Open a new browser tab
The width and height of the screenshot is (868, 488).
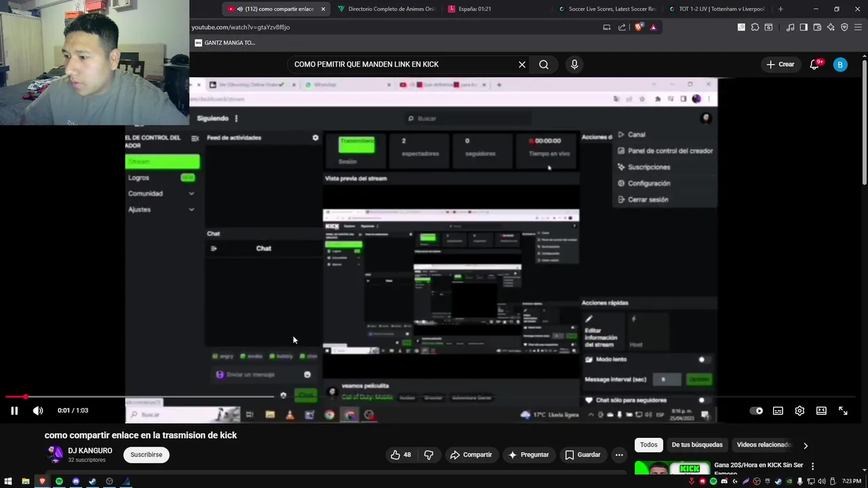coord(781,9)
